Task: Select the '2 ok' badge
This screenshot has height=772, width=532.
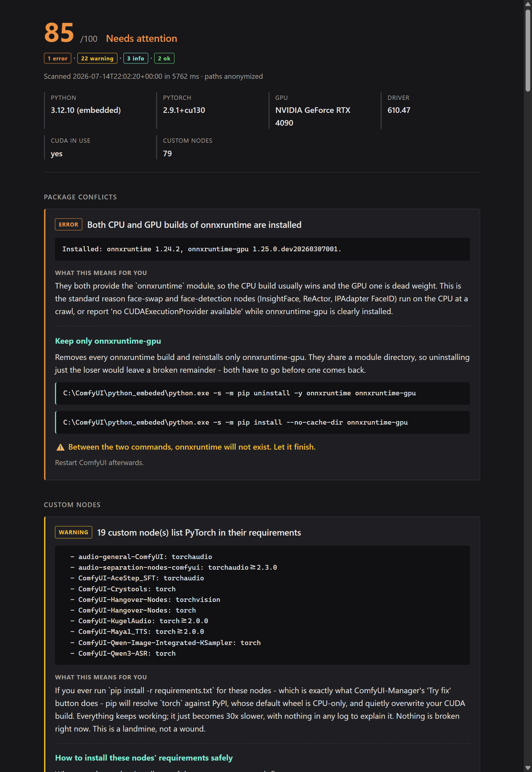Action: pos(164,58)
